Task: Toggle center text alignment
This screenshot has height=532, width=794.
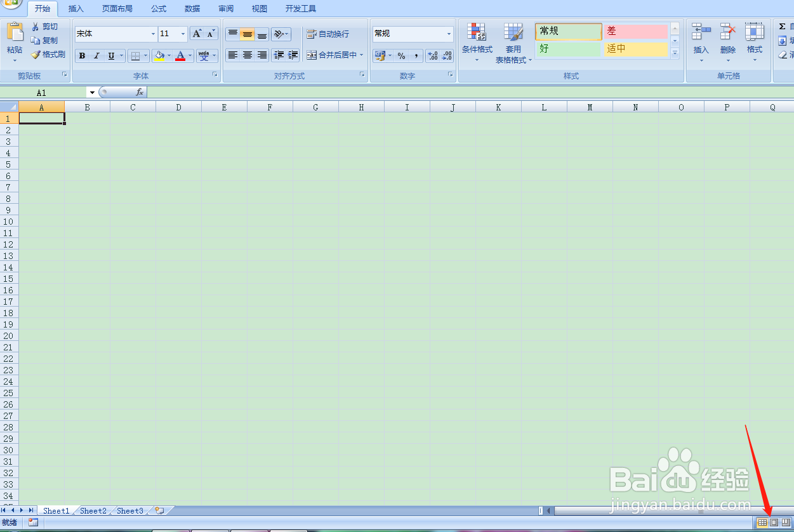Action: pos(248,55)
